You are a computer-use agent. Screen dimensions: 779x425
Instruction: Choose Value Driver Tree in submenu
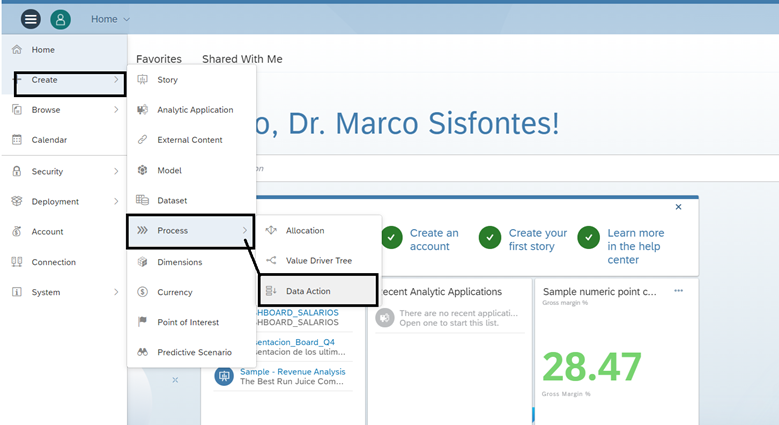pos(319,260)
